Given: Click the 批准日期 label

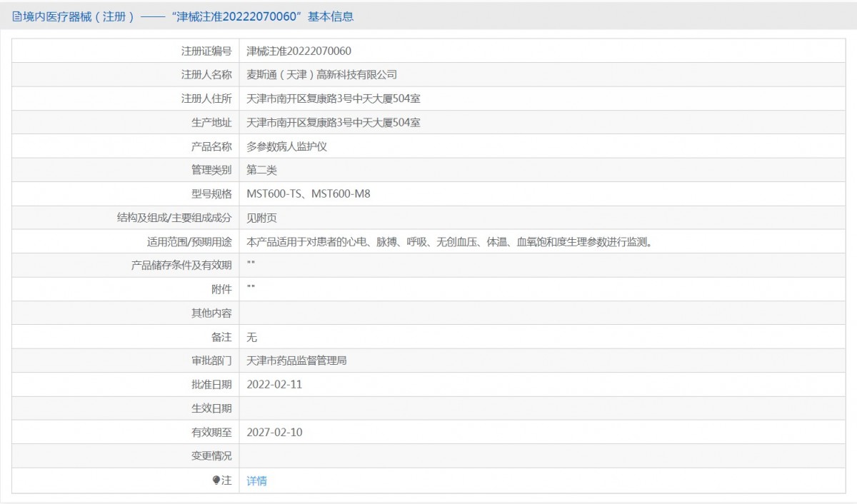Looking at the screenshot, I should (x=211, y=384).
